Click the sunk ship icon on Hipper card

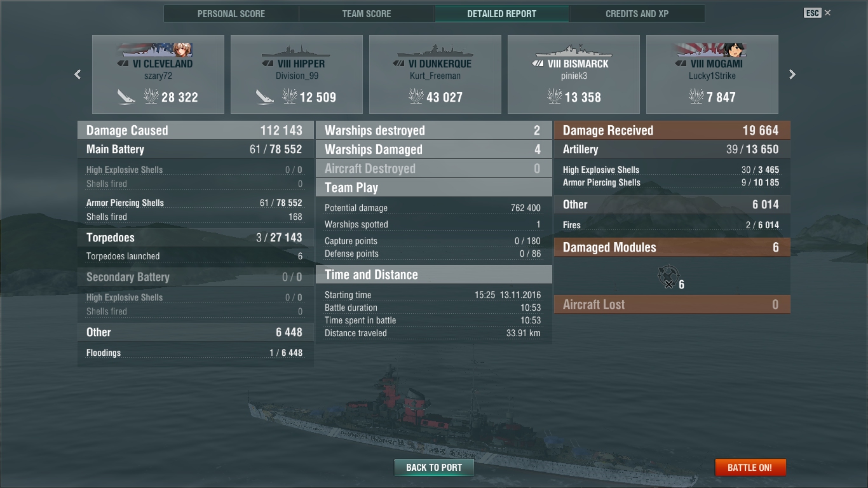[265, 97]
